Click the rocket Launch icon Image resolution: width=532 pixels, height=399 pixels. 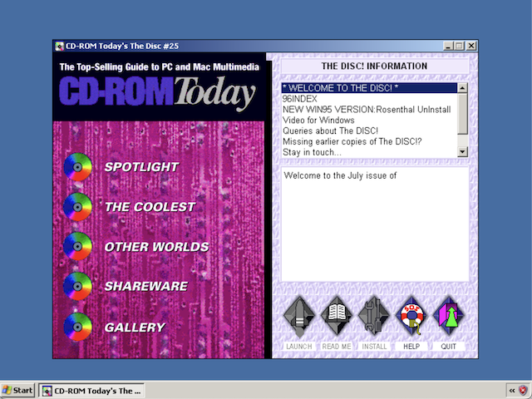[x=299, y=317]
